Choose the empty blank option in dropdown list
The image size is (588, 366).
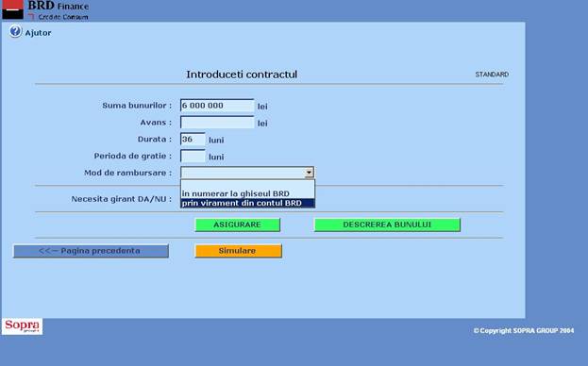[247, 185]
